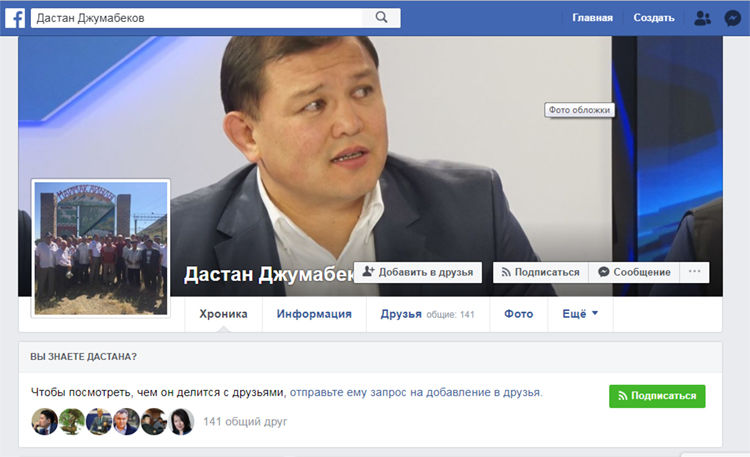Screen dimensions: 750x457
Task: Click the green Подписаться button
Action: 656,396
